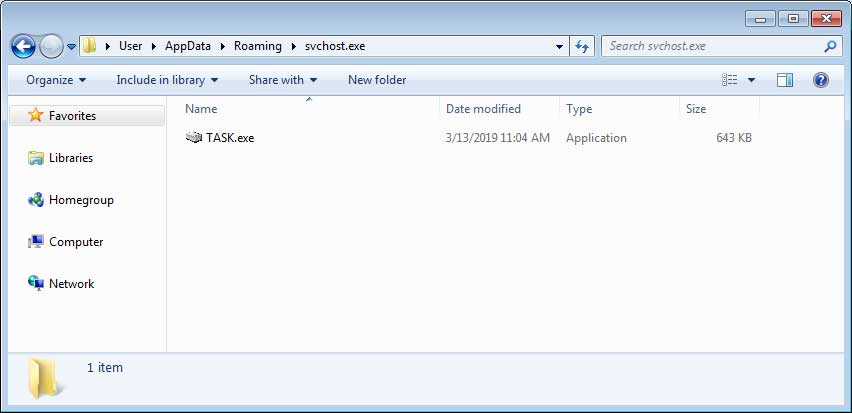Select svchost.exe breadcrumb segment
The width and height of the screenshot is (852, 413).
coord(335,46)
